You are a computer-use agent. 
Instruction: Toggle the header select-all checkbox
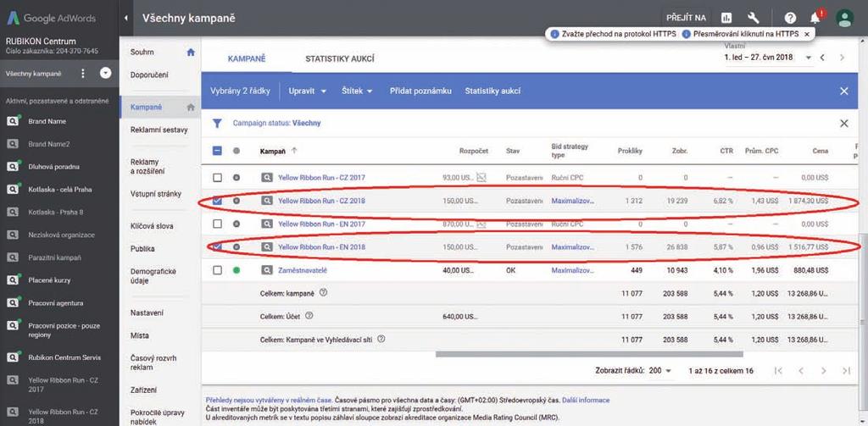pyautogui.click(x=218, y=151)
